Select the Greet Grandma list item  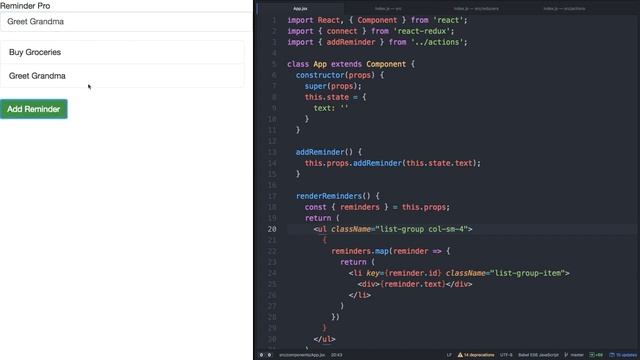[122, 76]
